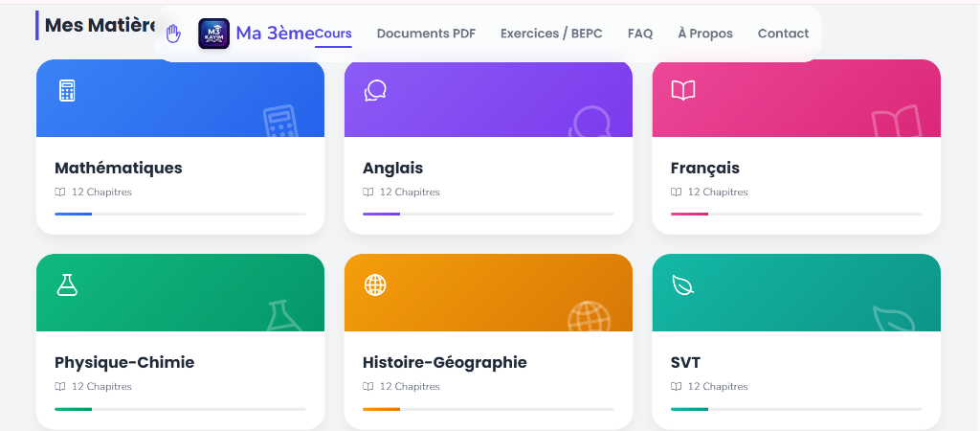The width and height of the screenshot is (980, 431).
Task: Click the small book icon beside Physique-Chimie chapters
Action: pyautogui.click(x=60, y=387)
